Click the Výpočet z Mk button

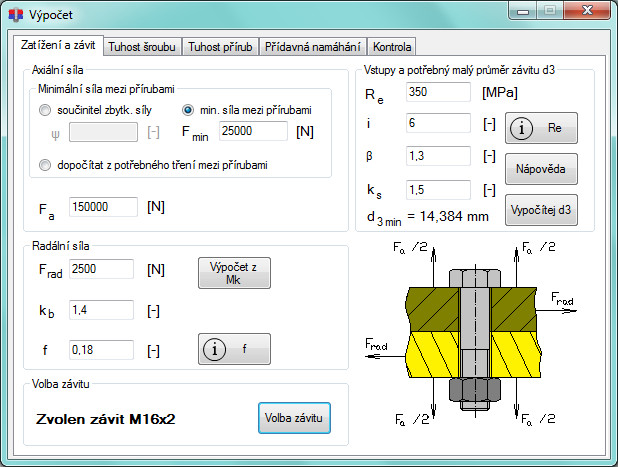(234, 273)
